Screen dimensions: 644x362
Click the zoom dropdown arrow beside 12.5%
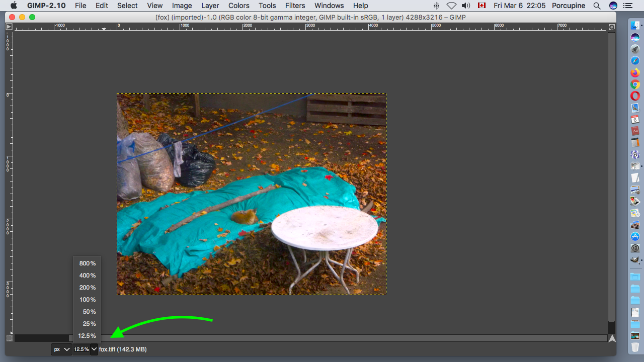(94, 349)
